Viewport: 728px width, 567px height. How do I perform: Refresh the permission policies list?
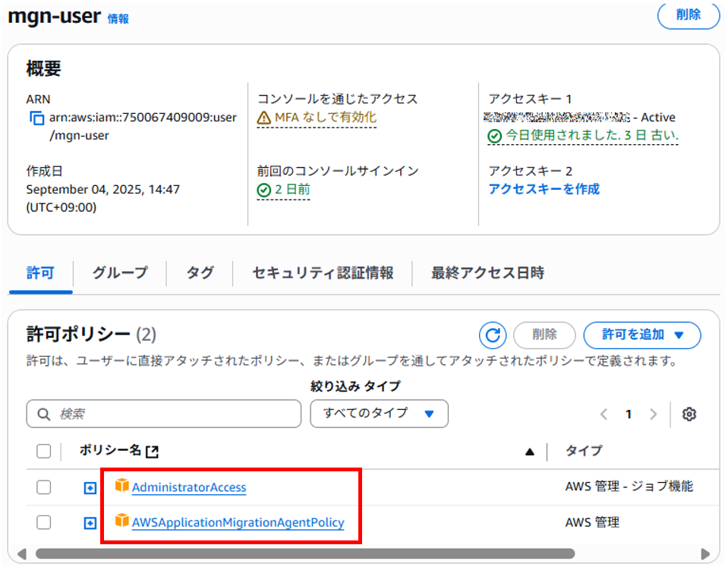coord(493,335)
